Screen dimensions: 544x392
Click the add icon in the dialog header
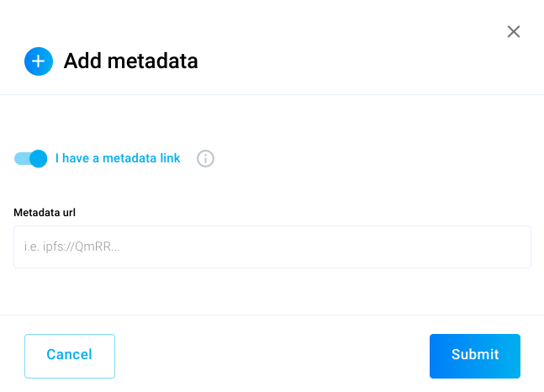(x=39, y=61)
